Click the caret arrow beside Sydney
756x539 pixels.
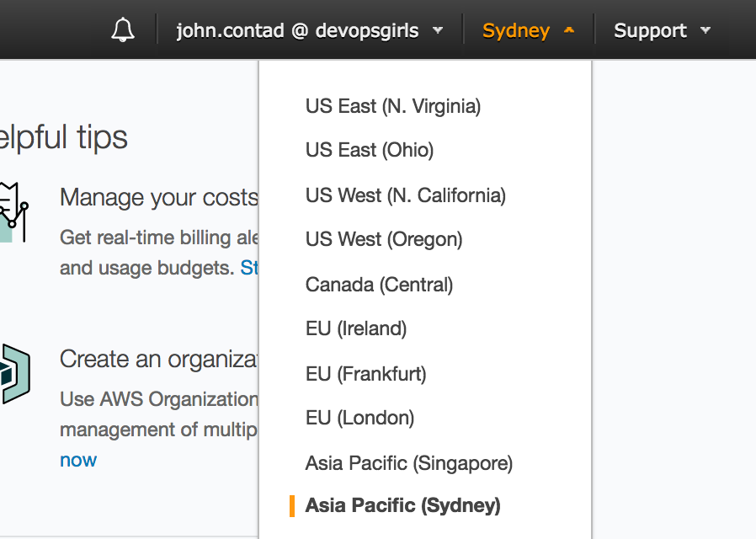coord(569,30)
